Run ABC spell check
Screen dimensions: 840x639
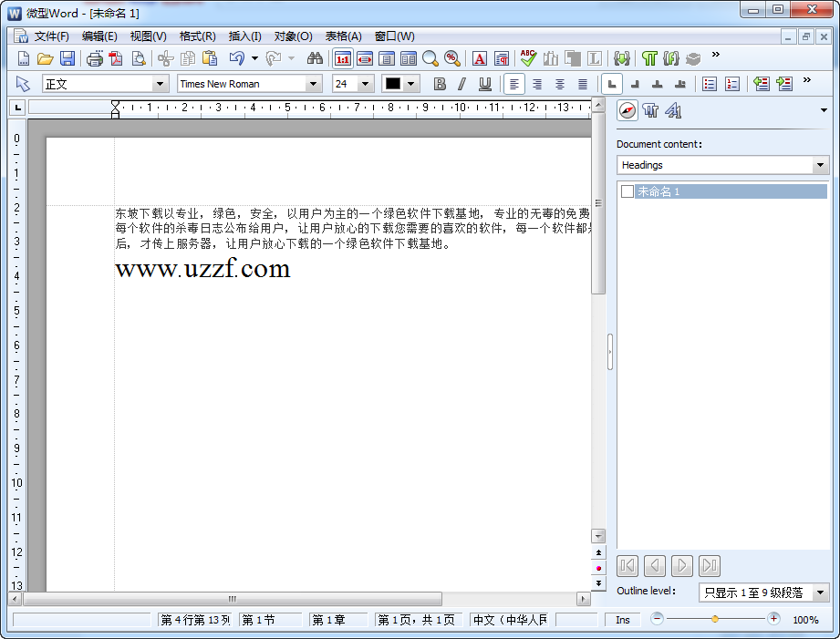[x=528, y=57]
